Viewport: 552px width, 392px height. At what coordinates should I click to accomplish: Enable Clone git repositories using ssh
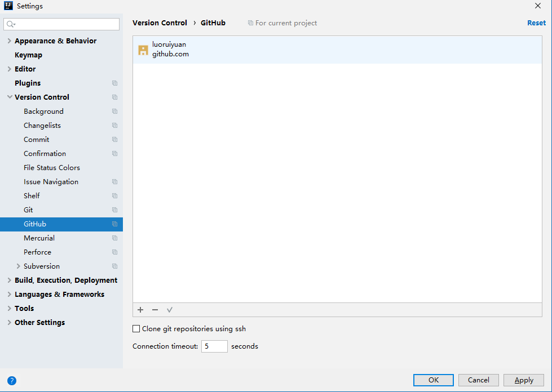(x=136, y=329)
